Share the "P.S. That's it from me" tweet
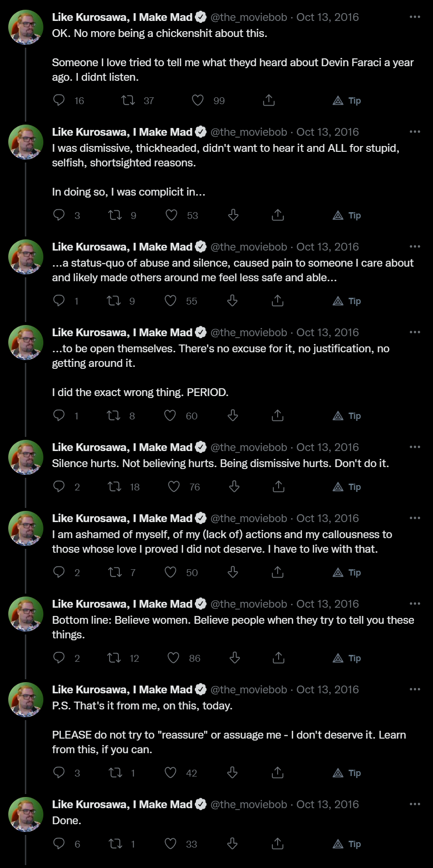This screenshot has height=868, width=433. (277, 773)
